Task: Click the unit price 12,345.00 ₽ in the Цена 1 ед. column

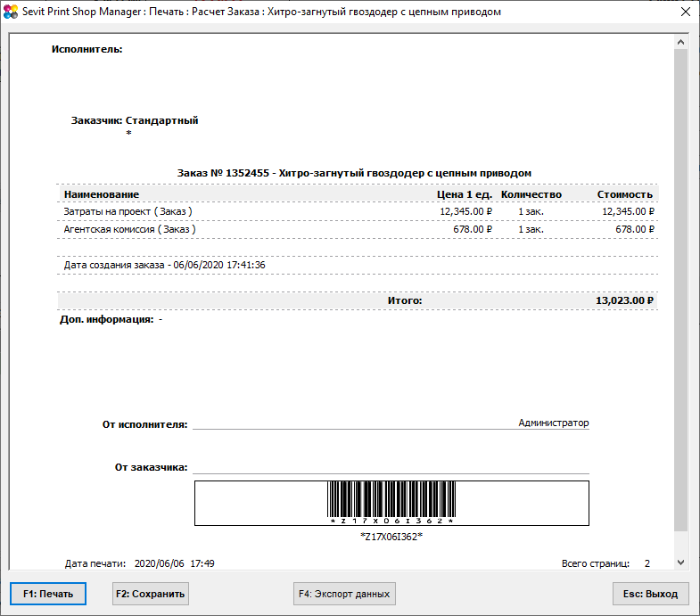Action: coord(466,211)
